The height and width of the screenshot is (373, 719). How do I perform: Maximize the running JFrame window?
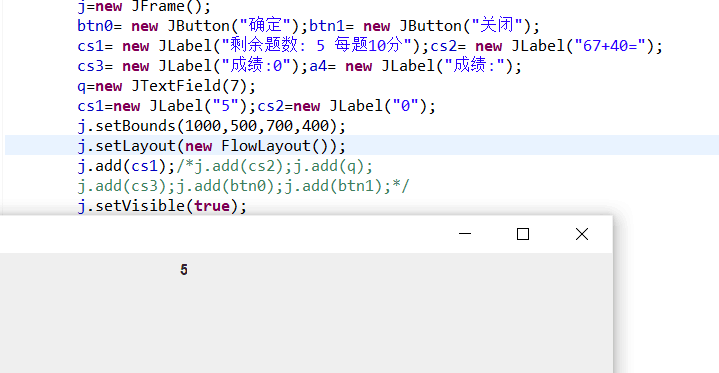click(523, 234)
